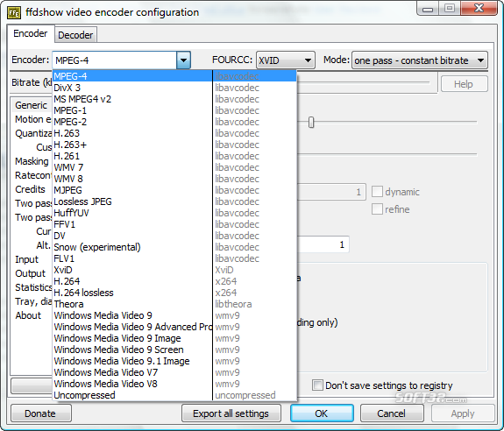Viewport: 504px width, 431px height.
Task: Switch to the Decoder tab
Action: [x=75, y=35]
